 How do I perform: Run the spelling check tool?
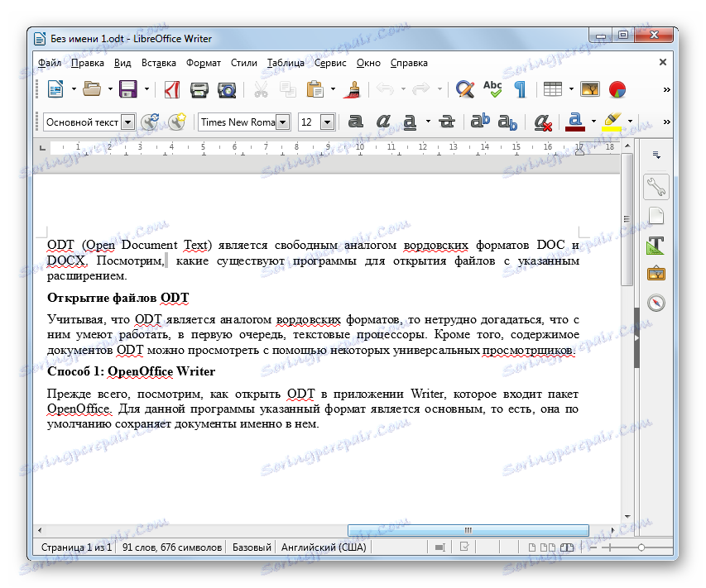point(492,89)
